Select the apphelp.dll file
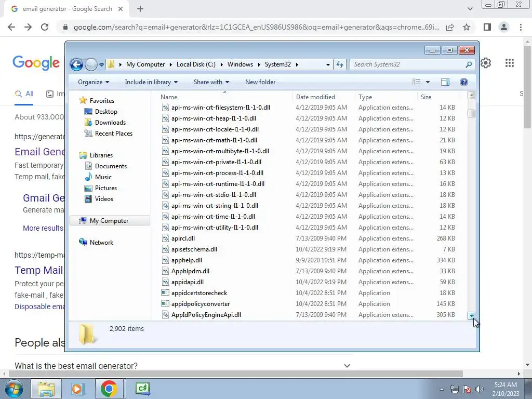Image resolution: width=532 pixels, height=399 pixels. point(187,260)
